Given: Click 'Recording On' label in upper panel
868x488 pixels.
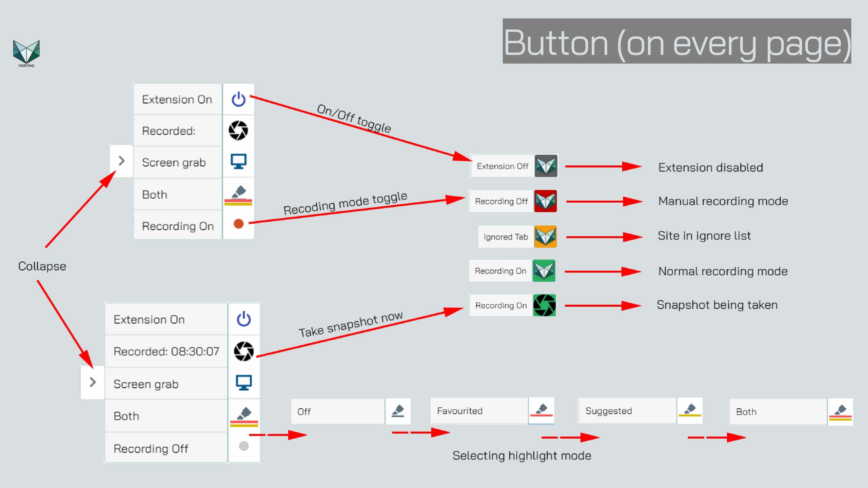Looking at the screenshot, I should tap(178, 226).
